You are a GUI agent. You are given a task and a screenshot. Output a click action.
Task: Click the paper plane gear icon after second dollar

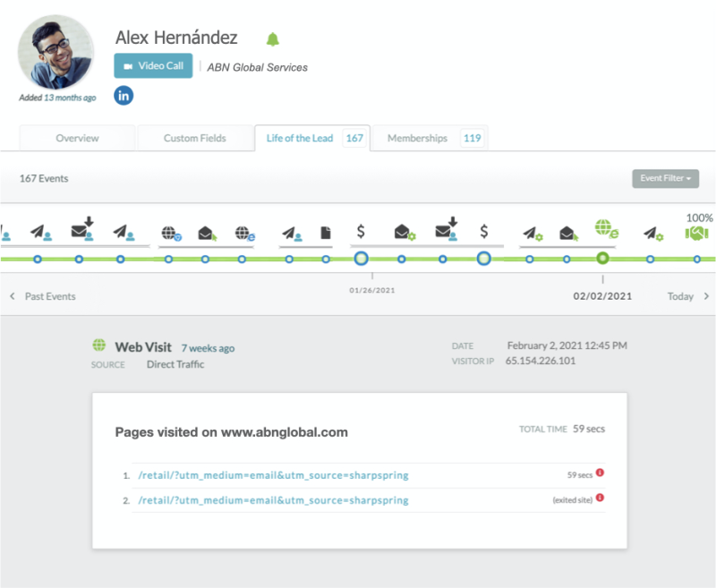[533, 234]
